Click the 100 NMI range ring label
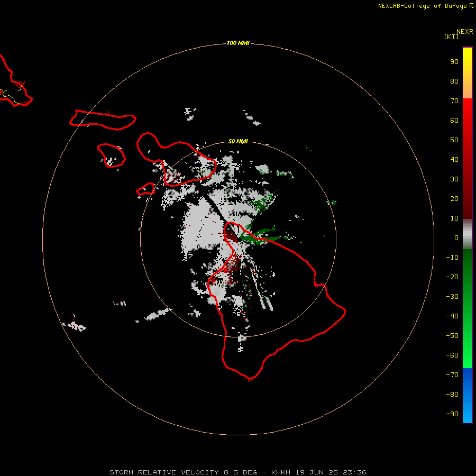Viewport: 476px width, 476px height. (x=238, y=43)
